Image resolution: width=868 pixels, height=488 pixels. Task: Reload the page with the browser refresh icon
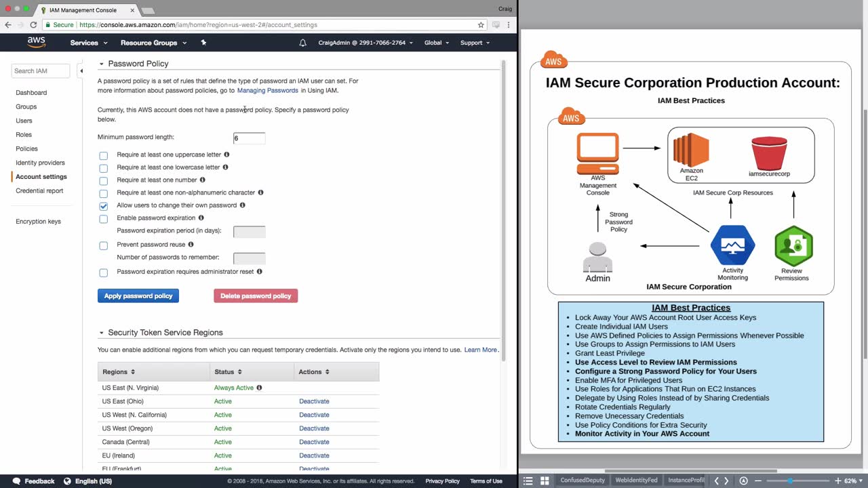point(33,25)
